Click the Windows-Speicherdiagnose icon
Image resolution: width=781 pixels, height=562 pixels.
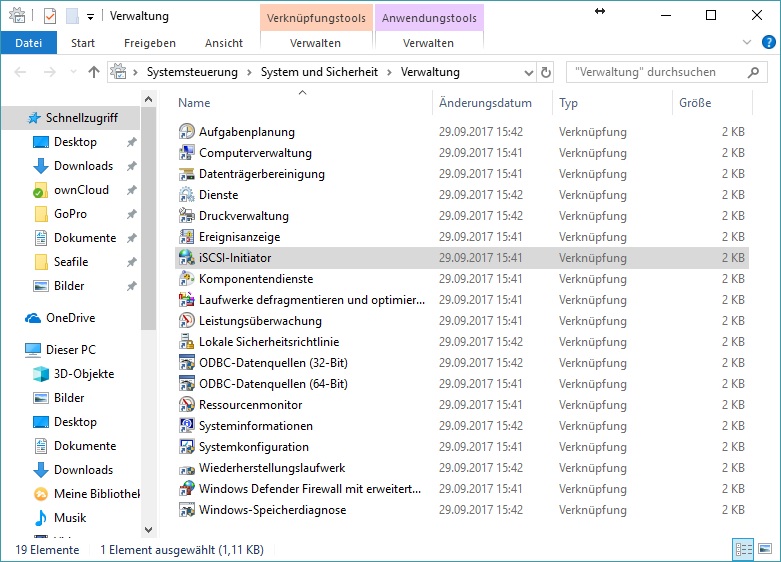(x=187, y=510)
